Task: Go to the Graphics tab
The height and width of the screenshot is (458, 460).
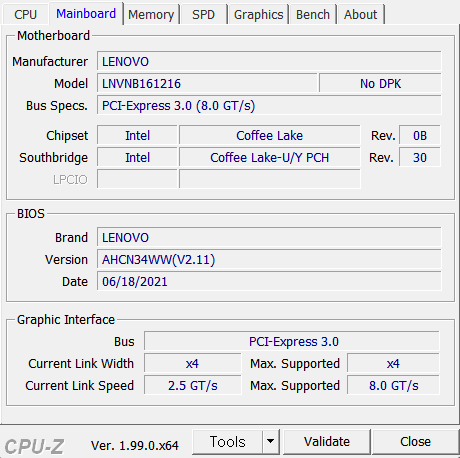Action: pos(258,14)
